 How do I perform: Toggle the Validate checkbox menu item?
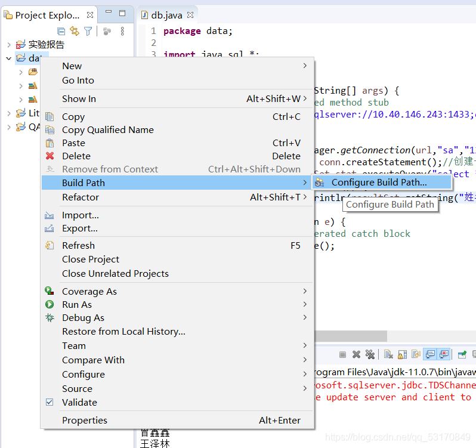(177, 403)
